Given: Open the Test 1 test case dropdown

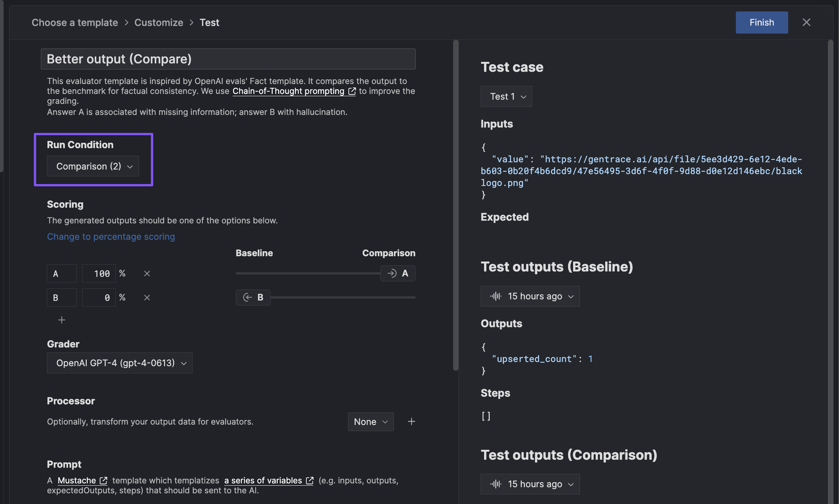Looking at the screenshot, I should [506, 96].
